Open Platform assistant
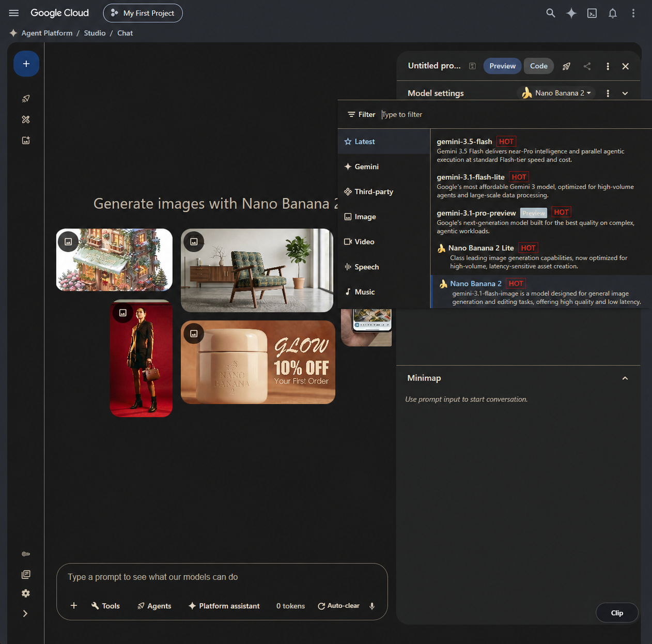The height and width of the screenshot is (644, 652). 224,606
